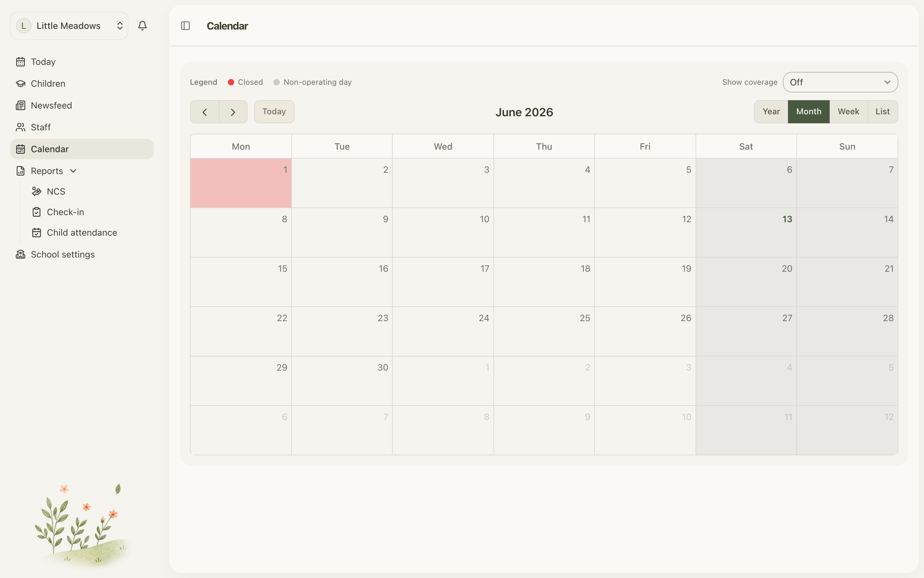Image resolution: width=924 pixels, height=578 pixels.
Task: Switch to Year view
Action: [771, 112]
